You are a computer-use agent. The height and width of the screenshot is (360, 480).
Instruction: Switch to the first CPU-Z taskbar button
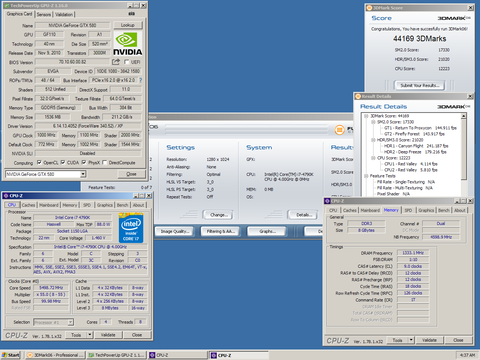[178, 355]
